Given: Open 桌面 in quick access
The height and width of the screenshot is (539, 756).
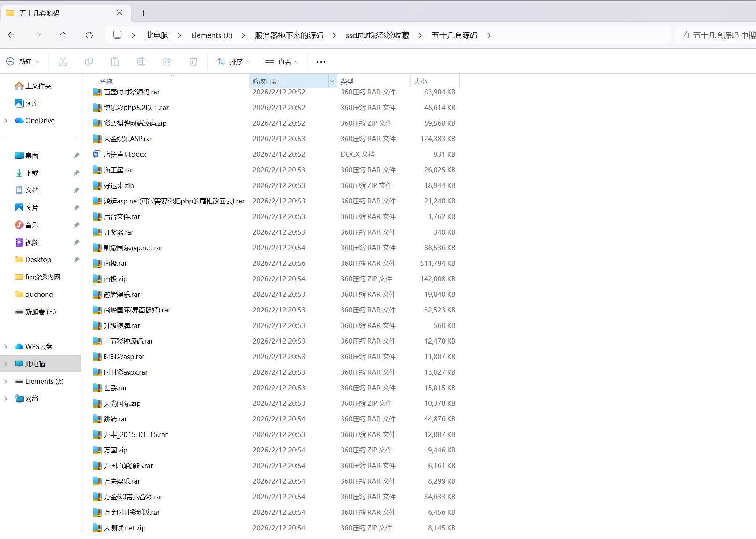Looking at the screenshot, I should point(27,155).
